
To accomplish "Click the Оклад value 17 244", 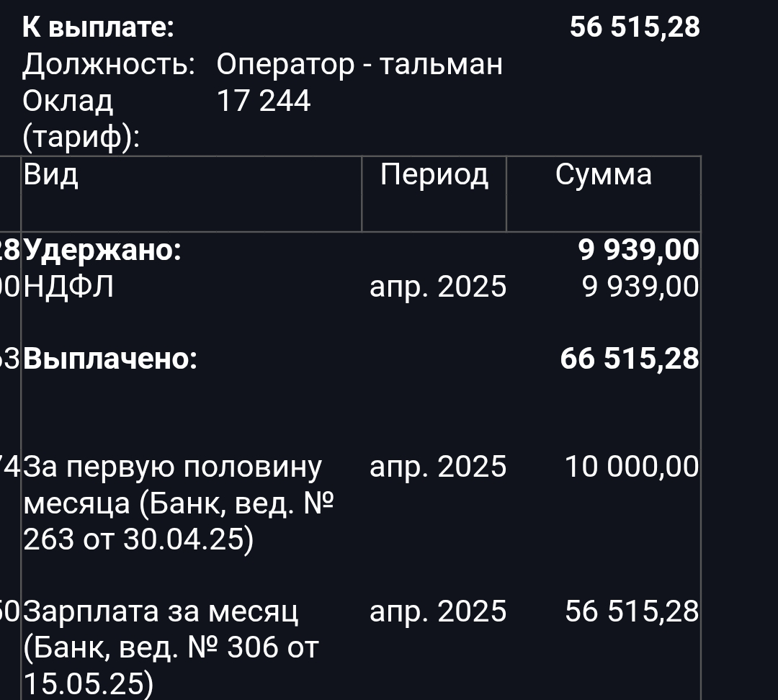I will point(263,101).
